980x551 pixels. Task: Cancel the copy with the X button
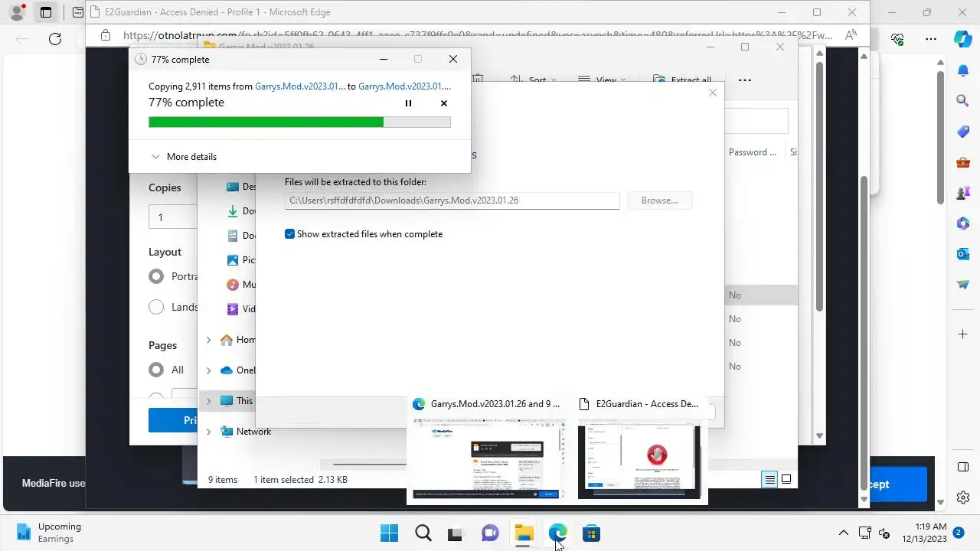(443, 103)
